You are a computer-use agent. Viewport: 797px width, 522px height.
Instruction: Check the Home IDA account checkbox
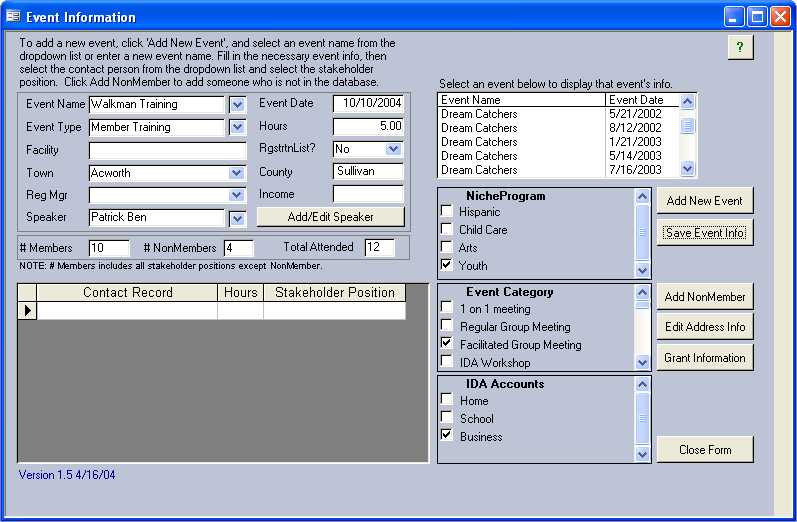pos(446,401)
